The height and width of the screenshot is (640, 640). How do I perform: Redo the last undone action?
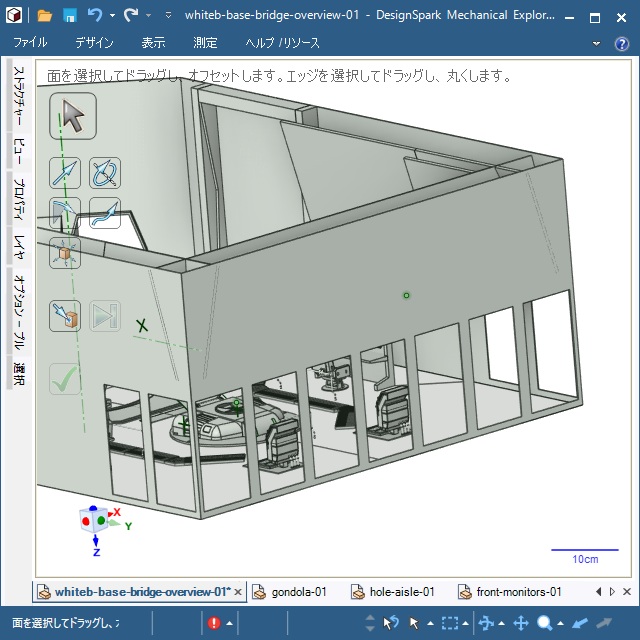(x=131, y=16)
